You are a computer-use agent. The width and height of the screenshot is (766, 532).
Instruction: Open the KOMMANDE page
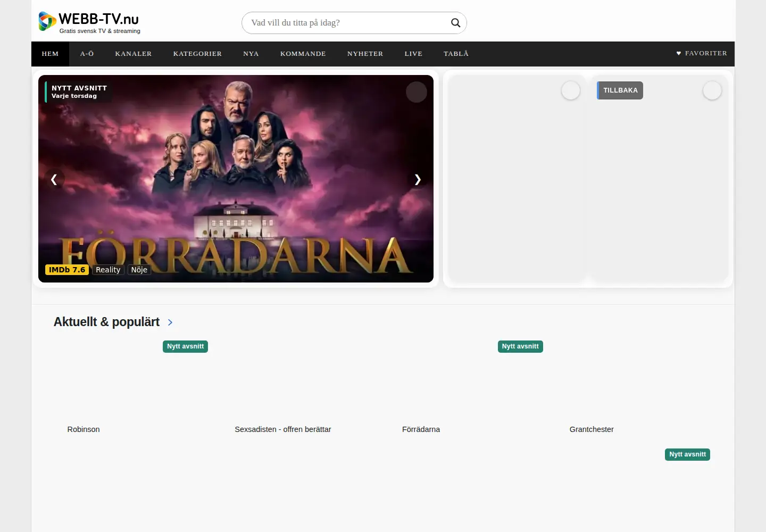303,54
